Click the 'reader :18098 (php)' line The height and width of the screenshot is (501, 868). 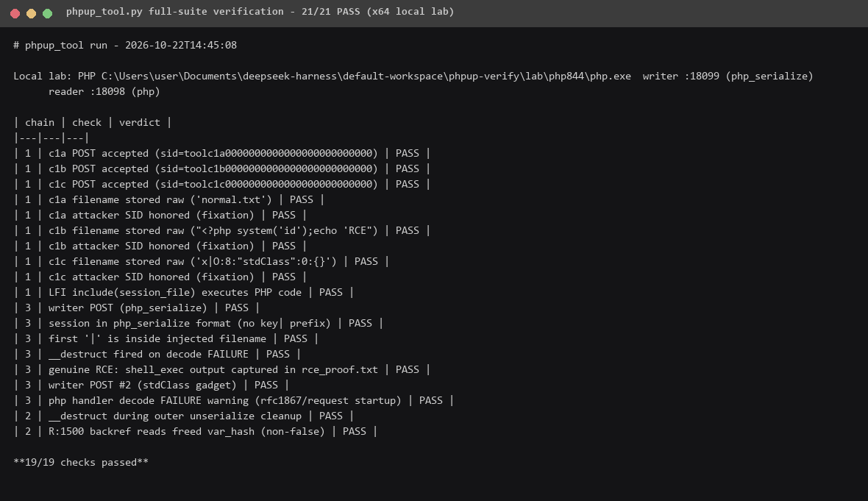click(104, 92)
